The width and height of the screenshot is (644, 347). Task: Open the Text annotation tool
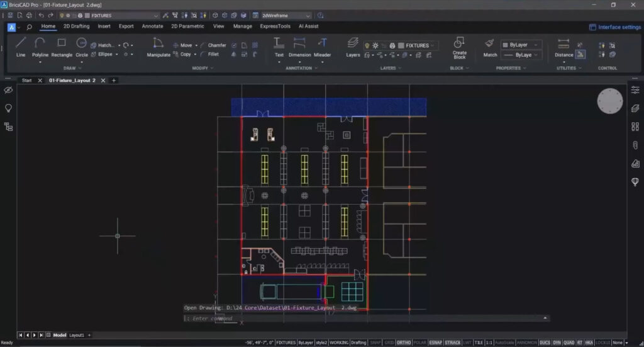pos(279,47)
